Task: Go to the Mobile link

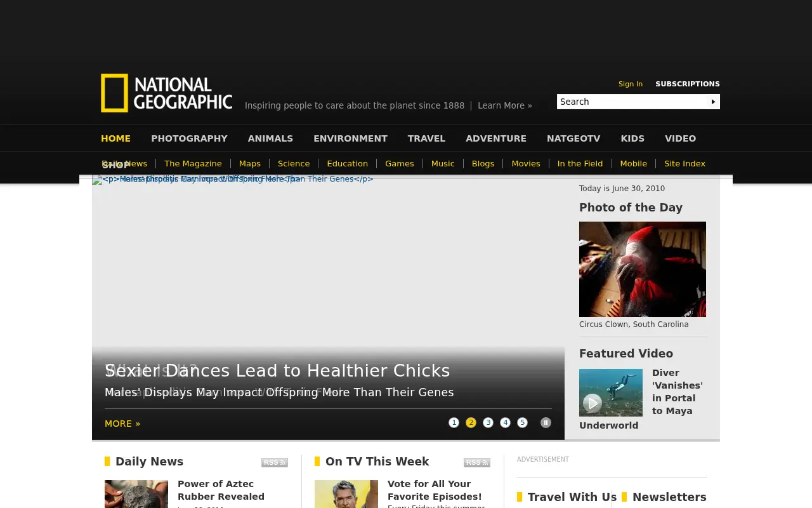Action: [x=634, y=164]
